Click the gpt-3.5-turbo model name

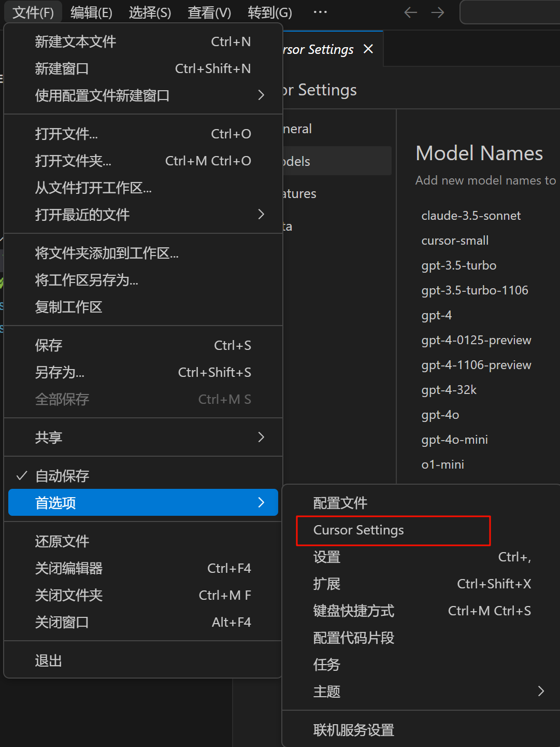(459, 265)
